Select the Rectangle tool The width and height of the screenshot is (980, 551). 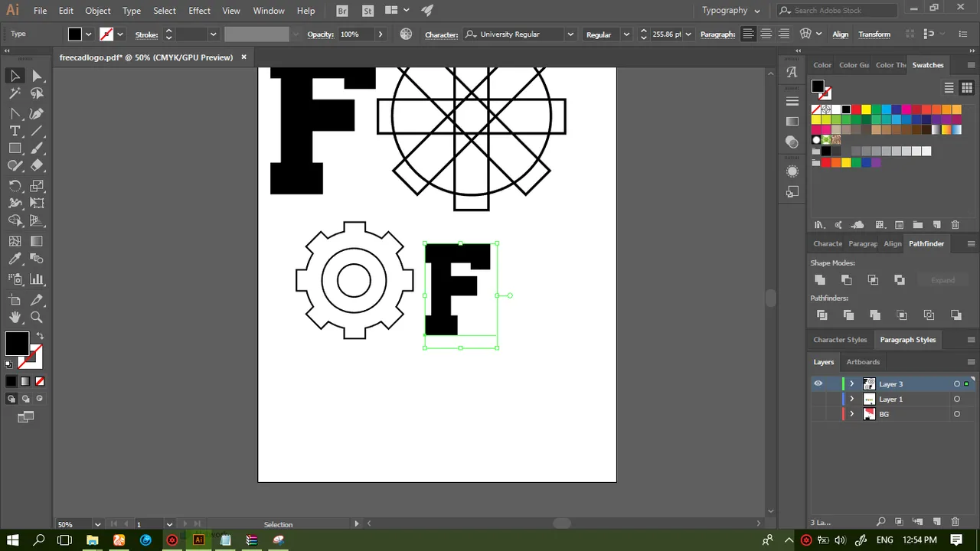(x=15, y=148)
